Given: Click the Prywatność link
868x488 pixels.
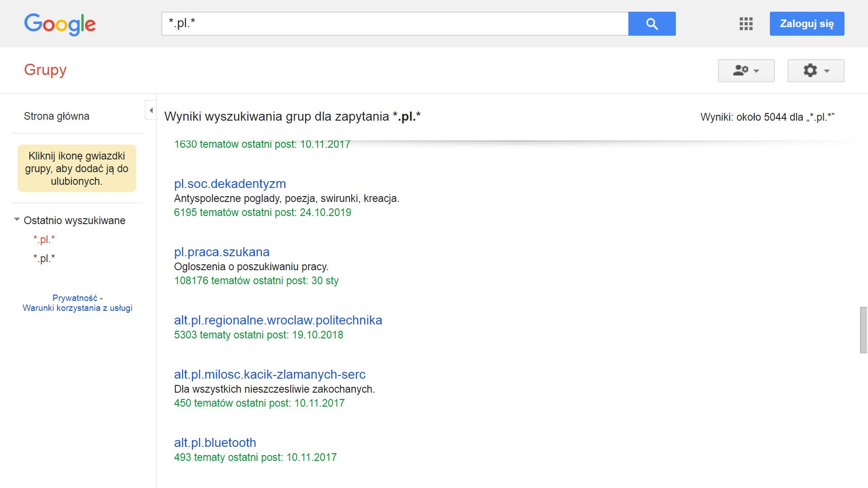Looking at the screenshot, I should click(x=75, y=298).
